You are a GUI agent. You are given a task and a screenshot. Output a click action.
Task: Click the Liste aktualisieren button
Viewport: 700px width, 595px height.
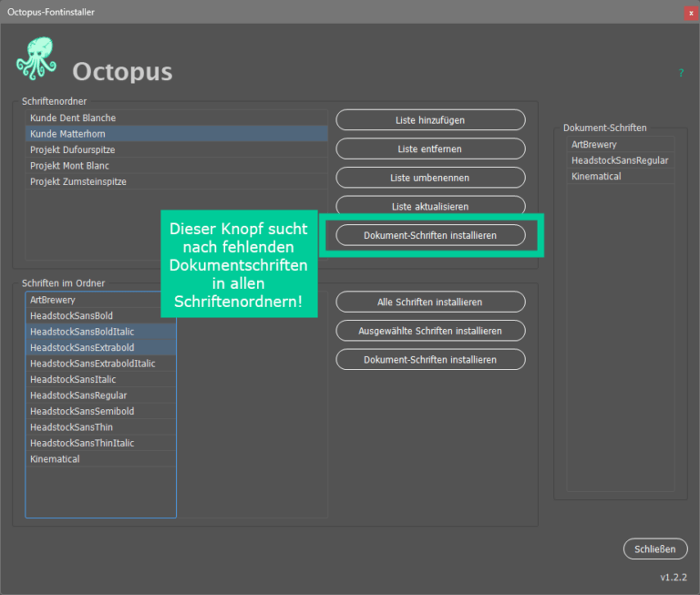tap(430, 206)
